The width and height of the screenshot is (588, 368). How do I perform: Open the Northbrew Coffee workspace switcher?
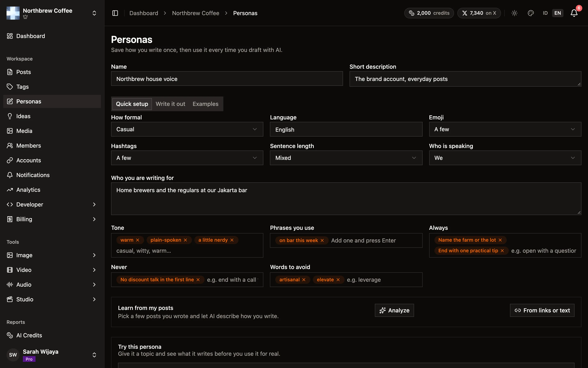52,13
